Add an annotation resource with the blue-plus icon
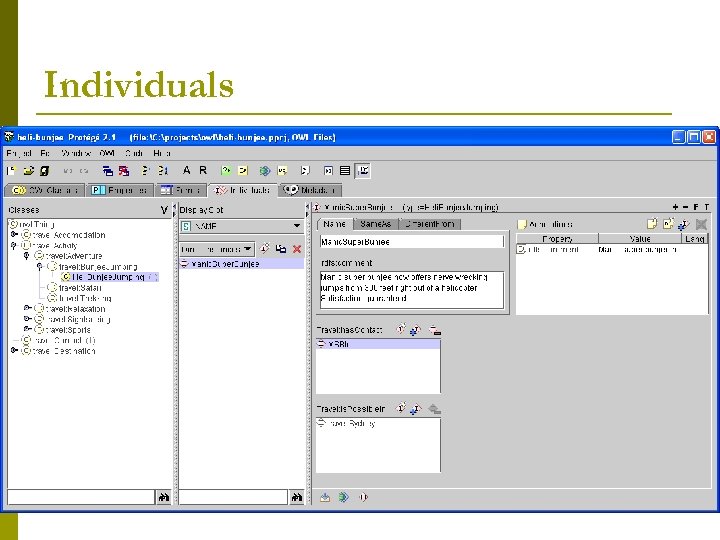Viewport: 720px width, 540px height. [x=684, y=224]
